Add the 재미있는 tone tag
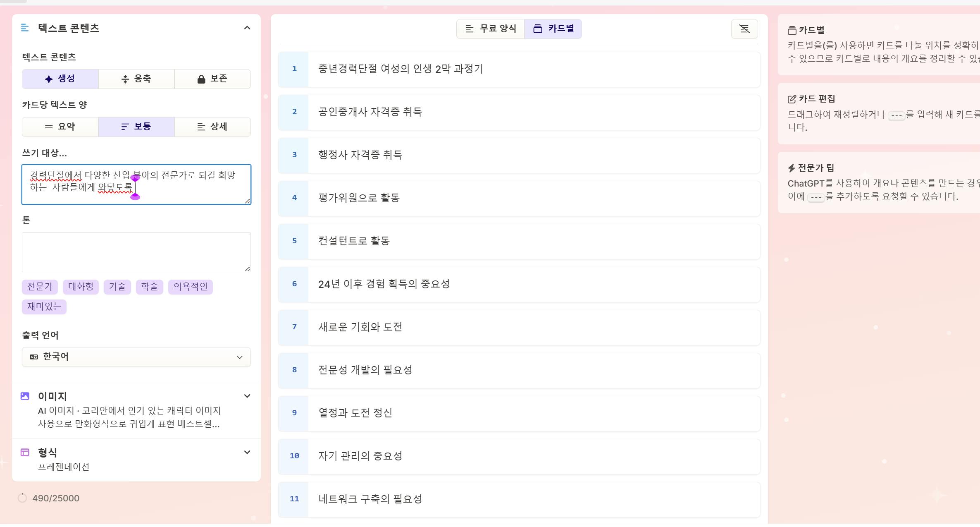The width and height of the screenshot is (980, 527). pos(44,307)
